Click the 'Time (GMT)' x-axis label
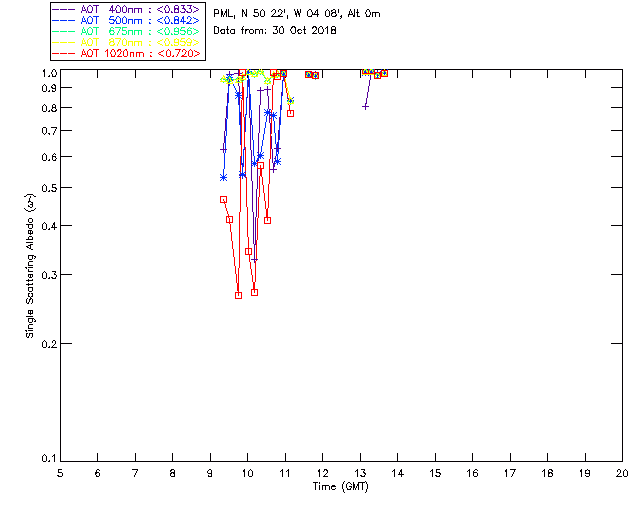 tap(341, 487)
